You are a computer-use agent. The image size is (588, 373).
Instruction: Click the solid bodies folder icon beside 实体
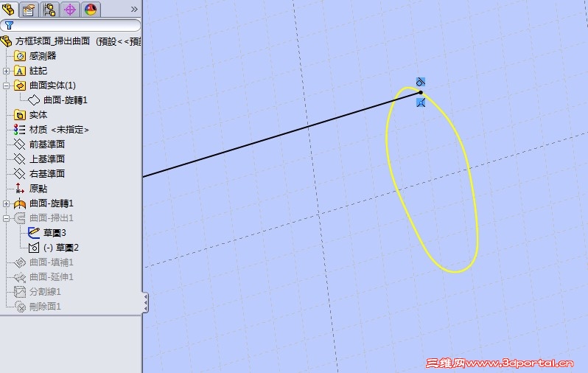(x=19, y=115)
